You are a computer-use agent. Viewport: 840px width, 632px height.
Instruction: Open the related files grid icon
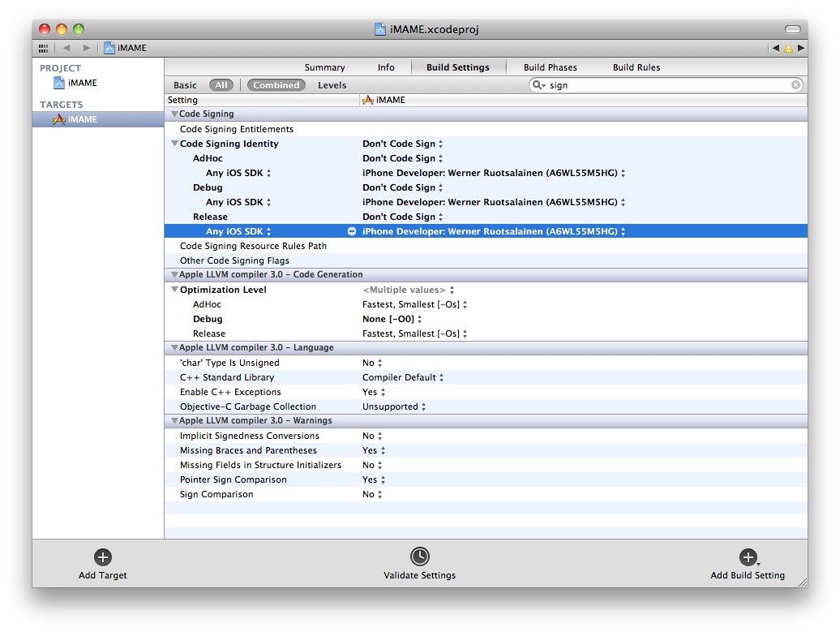(x=44, y=48)
